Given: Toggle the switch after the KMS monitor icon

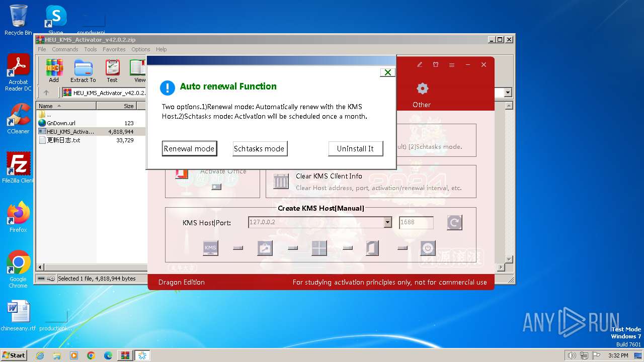Looking at the screenshot, I should pos(238,248).
